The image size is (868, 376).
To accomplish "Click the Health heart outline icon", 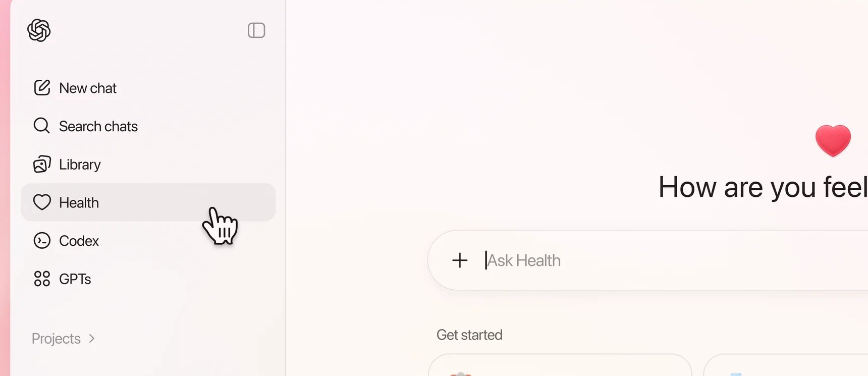I will coord(42,202).
